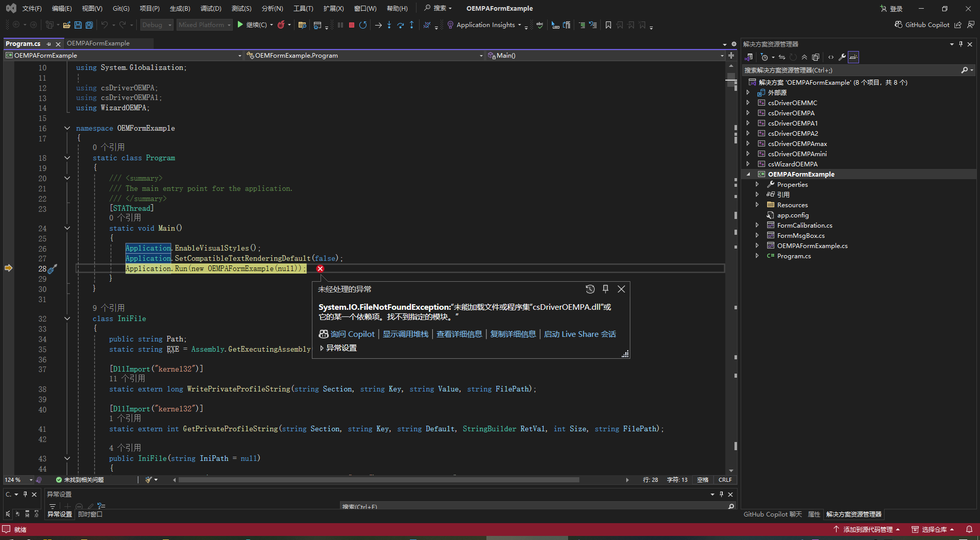Select Program.cs in Solution Explorer
The image size is (980, 540).
coord(794,256)
